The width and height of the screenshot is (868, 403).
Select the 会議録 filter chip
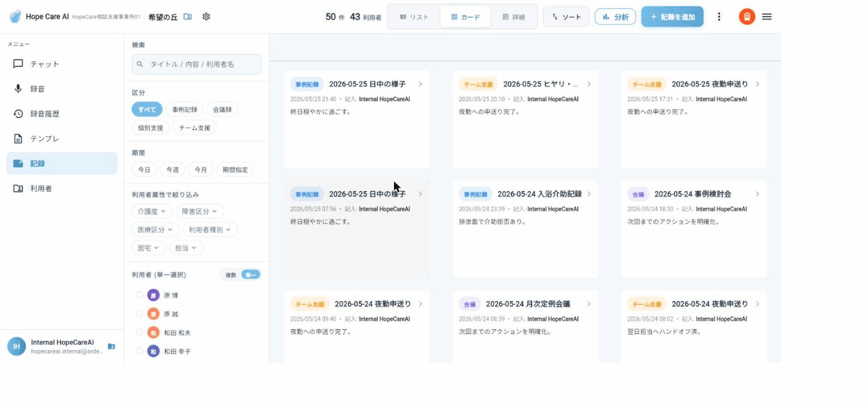coord(222,109)
